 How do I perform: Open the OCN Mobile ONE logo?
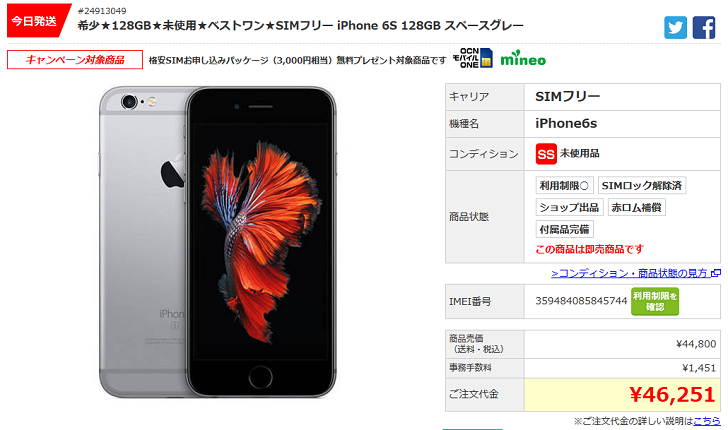pos(472,59)
